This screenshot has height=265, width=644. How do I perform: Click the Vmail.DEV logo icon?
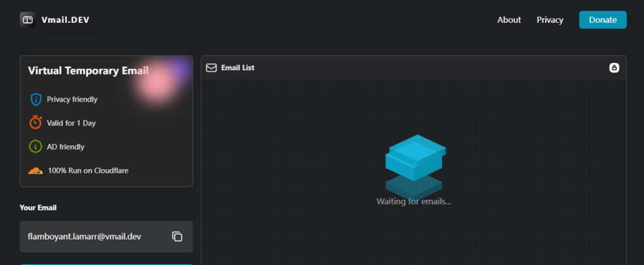tap(27, 20)
